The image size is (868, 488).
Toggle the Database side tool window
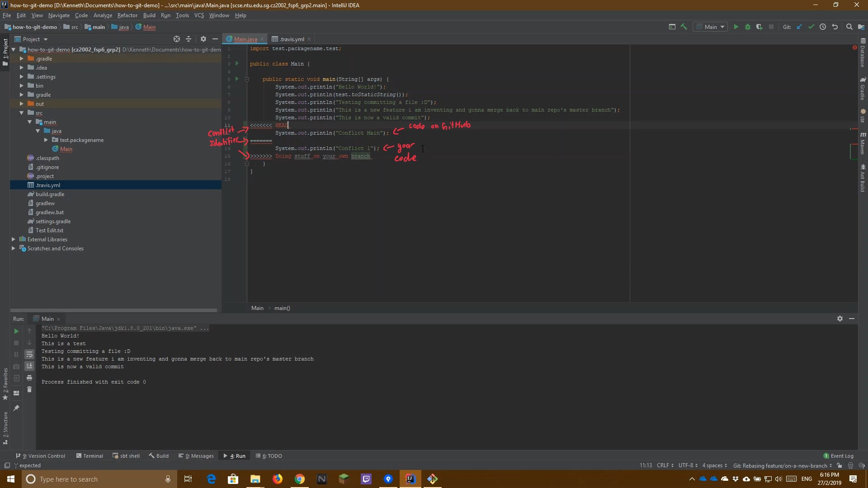pos(863,53)
